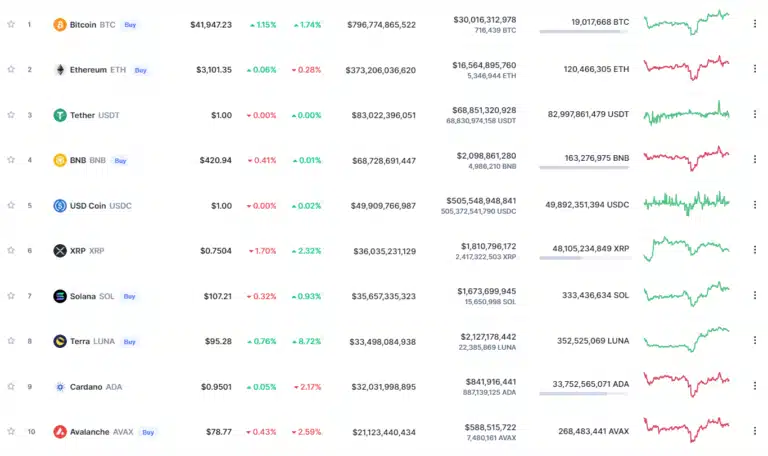
Task: Toggle the watchlist star for Tether
Action: point(11,115)
